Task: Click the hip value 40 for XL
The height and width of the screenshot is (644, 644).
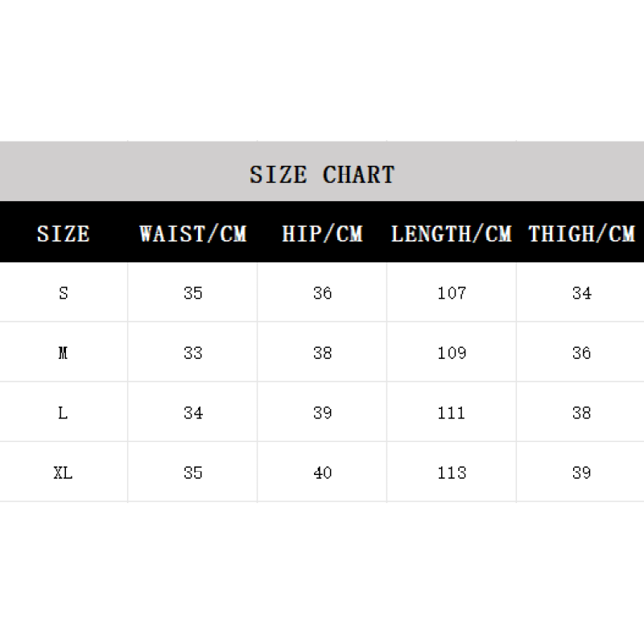Action: (323, 473)
